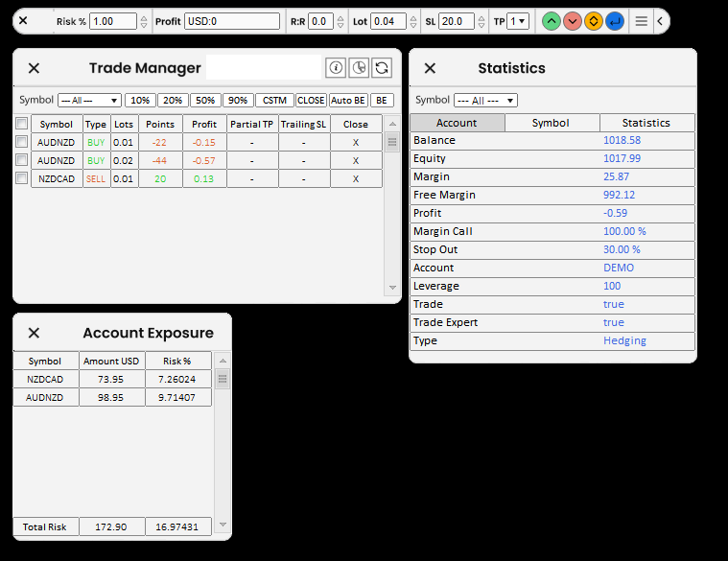Screen dimensions: 728x561
Task: Click the 50% partial close button
Action: click(x=204, y=101)
